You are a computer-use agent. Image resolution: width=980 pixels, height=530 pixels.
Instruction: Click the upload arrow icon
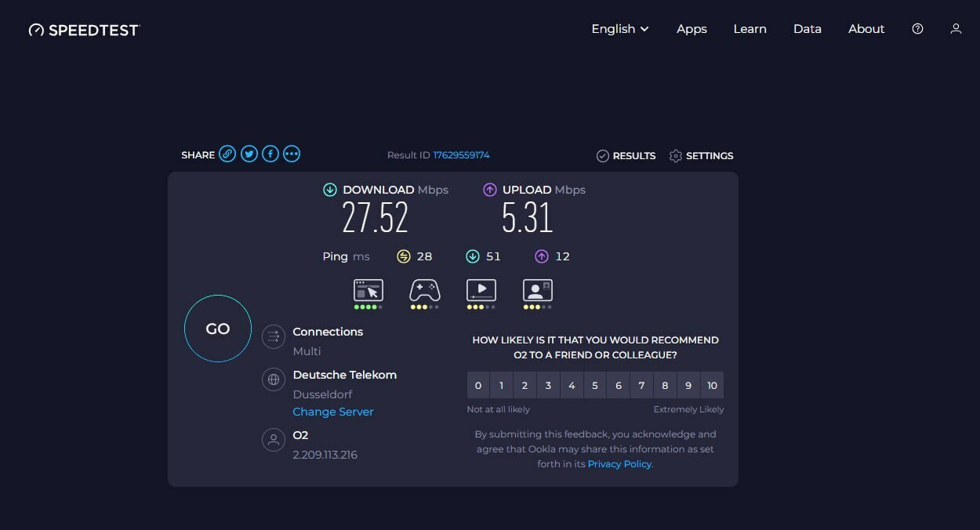(490, 190)
